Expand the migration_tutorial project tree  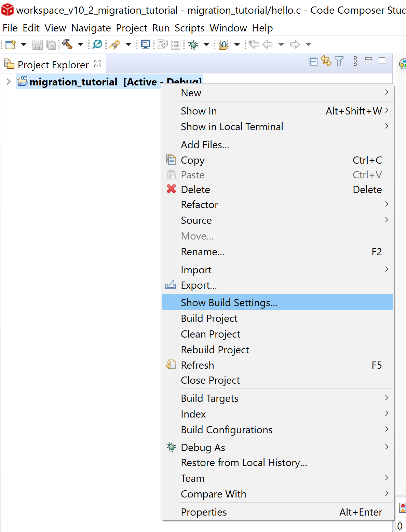click(9, 82)
